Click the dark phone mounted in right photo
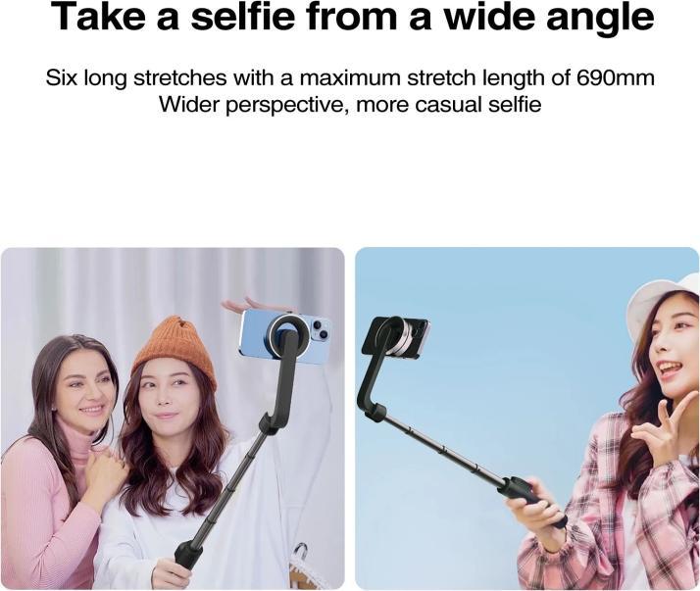The image size is (700, 591). pyautogui.click(x=395, y=337)
